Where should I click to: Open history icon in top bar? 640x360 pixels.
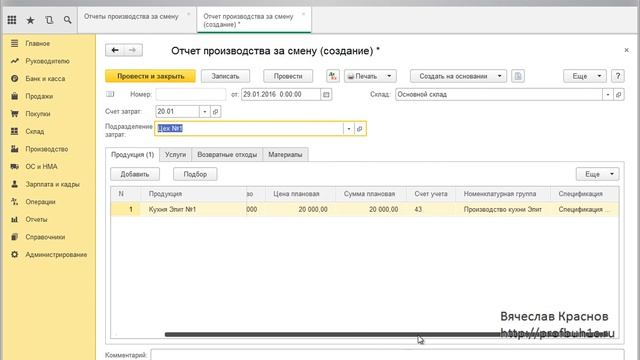point(49,20)
